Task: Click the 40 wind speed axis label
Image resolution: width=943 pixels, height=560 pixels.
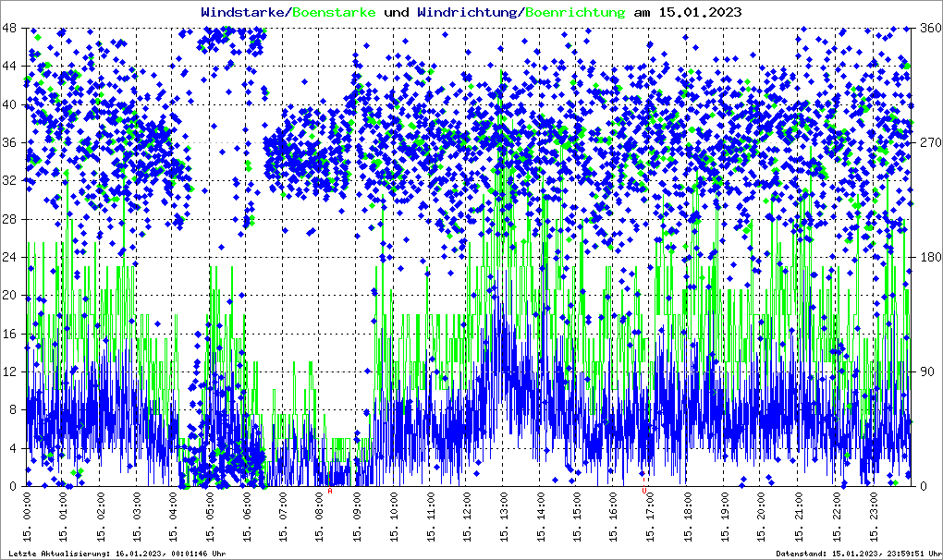Action: click(x=9, y=104)
